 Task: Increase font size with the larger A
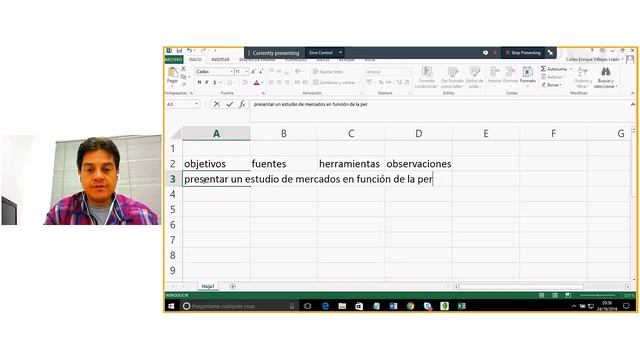pos(253,71)
